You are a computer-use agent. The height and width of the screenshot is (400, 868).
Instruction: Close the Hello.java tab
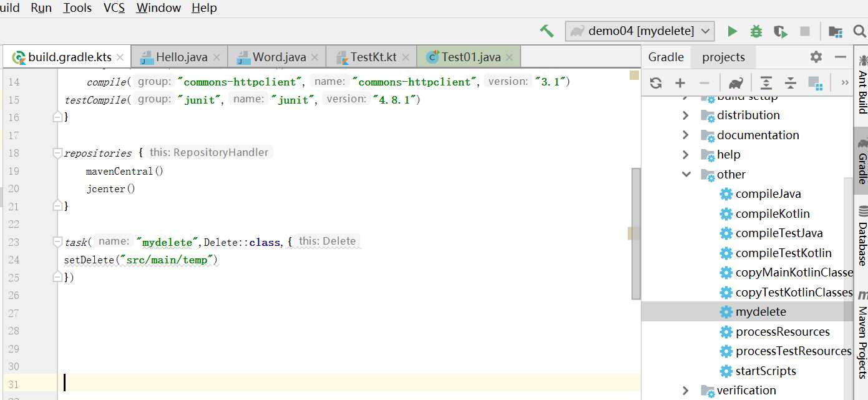pos(217,57)
